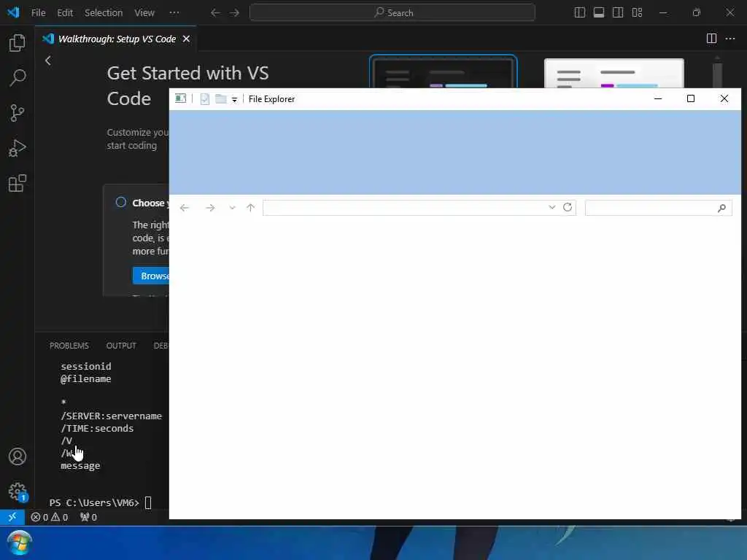Open the Selection menu in VS Code
The image size is (747, 560).
pos(104,13)
